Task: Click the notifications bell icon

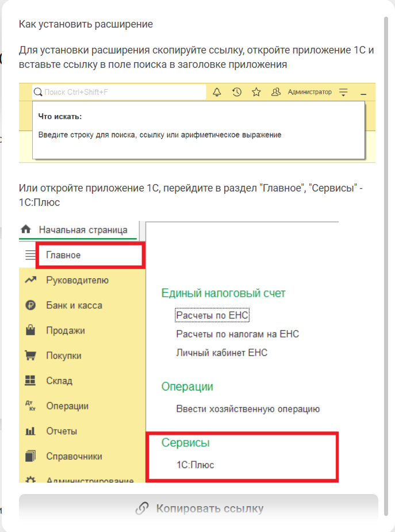Action: (217, 92)
